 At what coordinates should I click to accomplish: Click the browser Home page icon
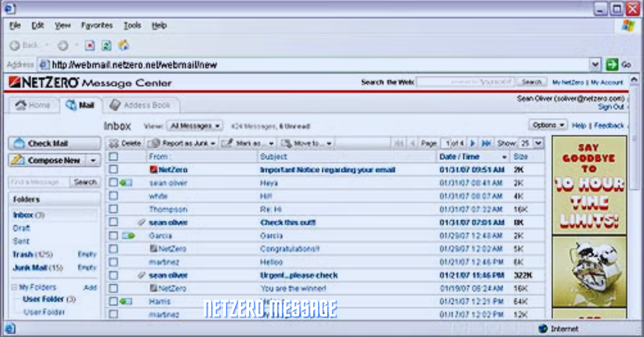click(x=123, y=45)
